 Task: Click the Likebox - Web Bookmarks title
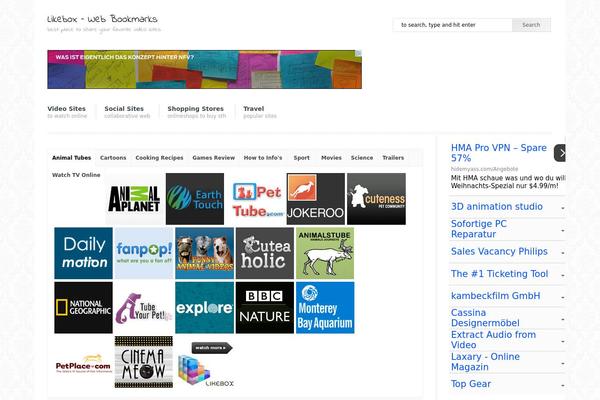(102, 19)
